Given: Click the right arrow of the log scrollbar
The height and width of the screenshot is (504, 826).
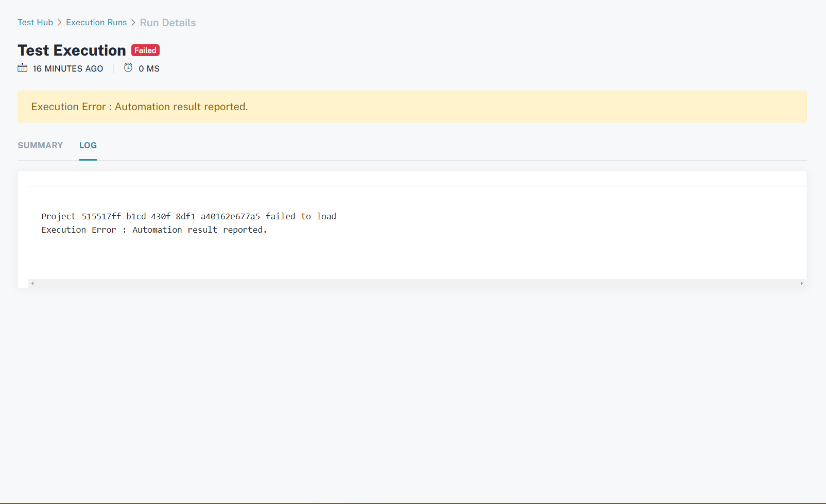Looking at the screenshot, I should point(801,283).
